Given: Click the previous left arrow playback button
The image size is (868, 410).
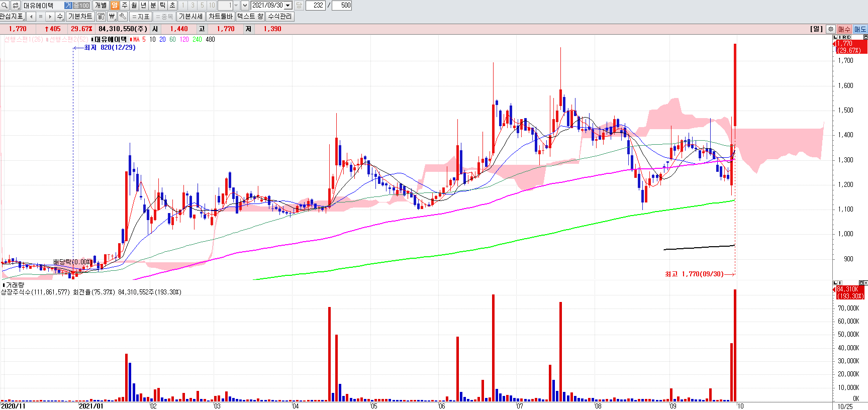Looking at the screenshot, I should click(x=31, y=16).
